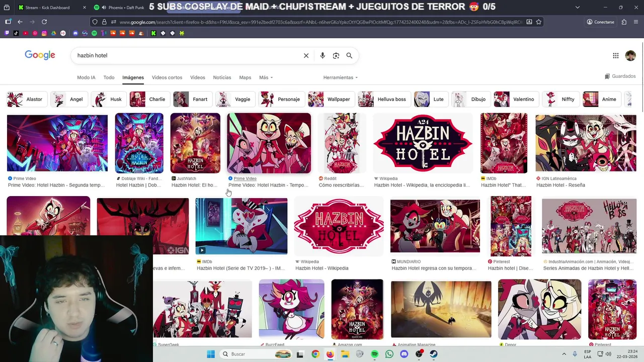Open the Herramientas dropdown
This screenshot has height=362, width=644.
click(341, 77)
